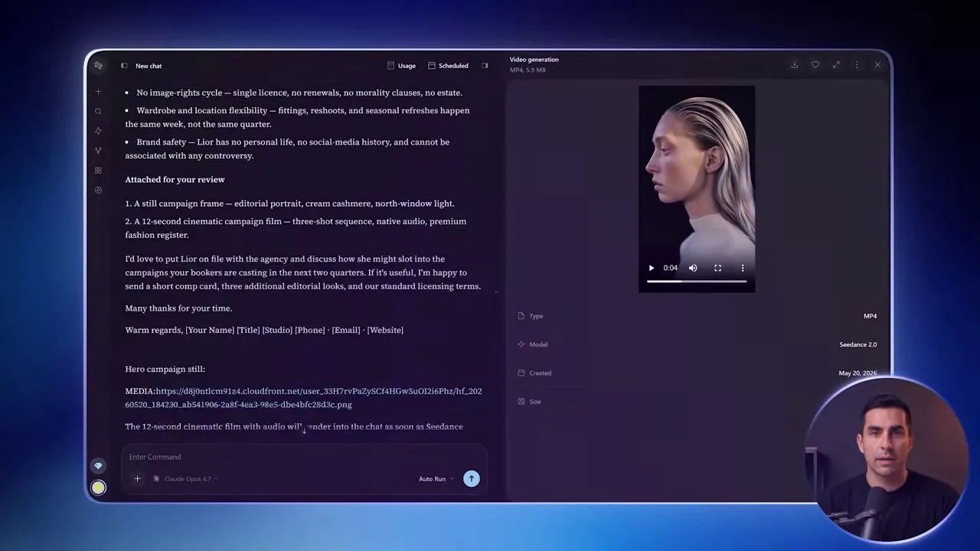Click the Size row label
The image size is (980, 551).
[535, 402]
